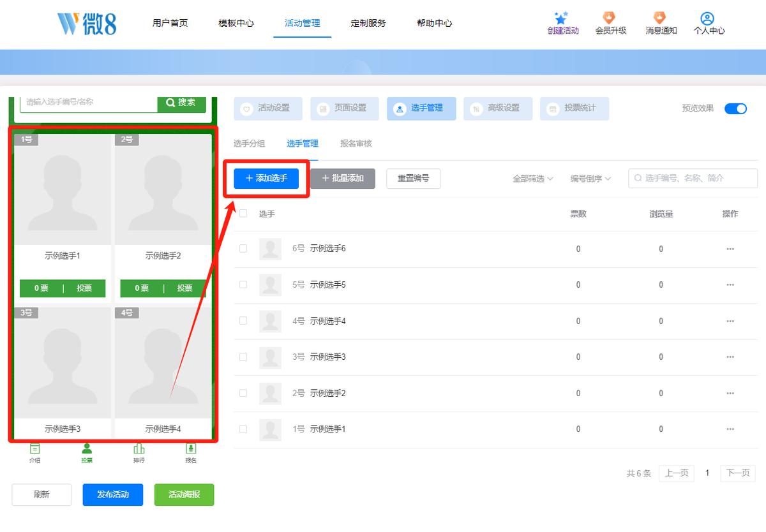Click the 添加选手 button
The height and width of the screenshot is (532, 766).
click(x=266, y=179)
